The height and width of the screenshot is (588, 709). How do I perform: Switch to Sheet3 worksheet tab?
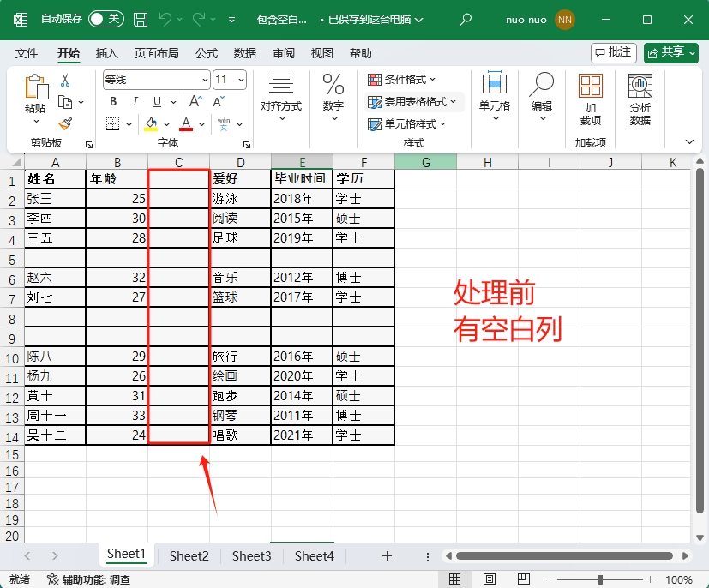(x=251, y=555)
